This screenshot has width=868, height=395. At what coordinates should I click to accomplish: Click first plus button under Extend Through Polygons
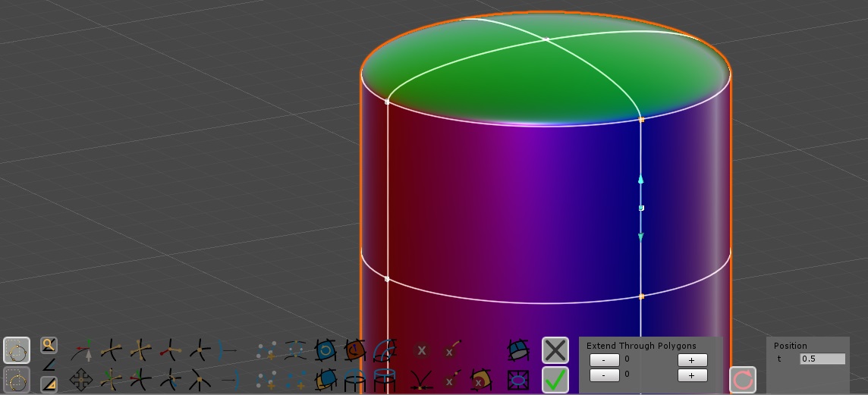(693, 360)
